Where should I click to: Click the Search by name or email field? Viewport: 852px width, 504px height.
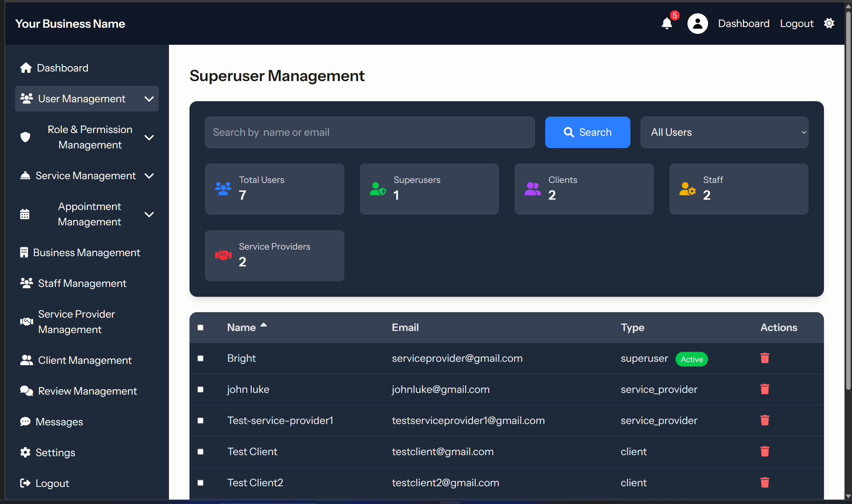(370, 132)
